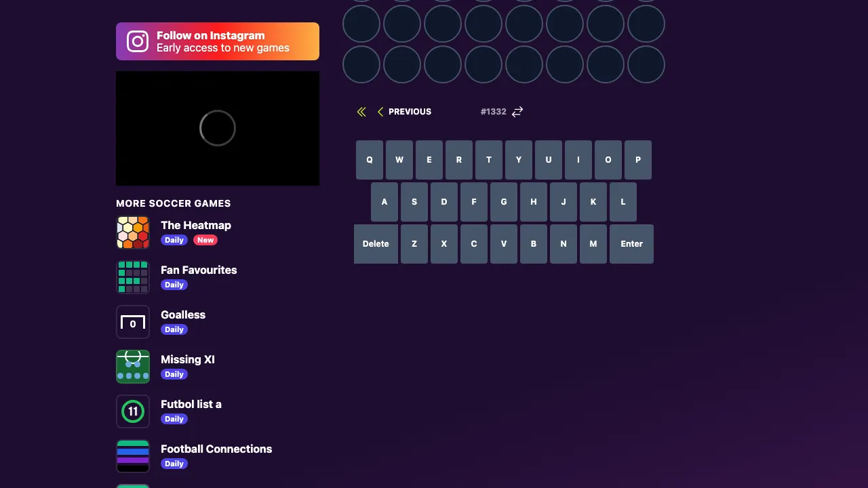This screenshot has width=868, height=488.
Task: Open the Futbol list a link
Action: click(x=191, y=404)
